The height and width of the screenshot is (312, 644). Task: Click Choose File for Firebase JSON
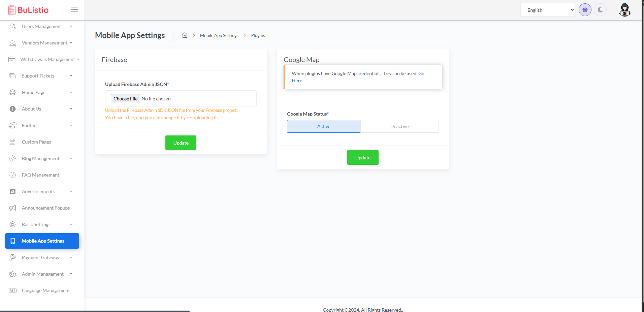point(125,99)
